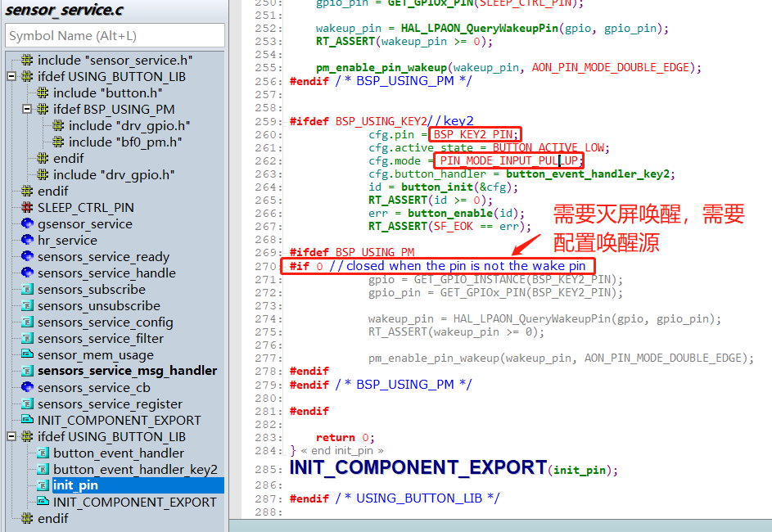This screenshot has height=532, width=772.
Task: Click sensors_service_msg_handler function icon
Action: coord(28,371)
